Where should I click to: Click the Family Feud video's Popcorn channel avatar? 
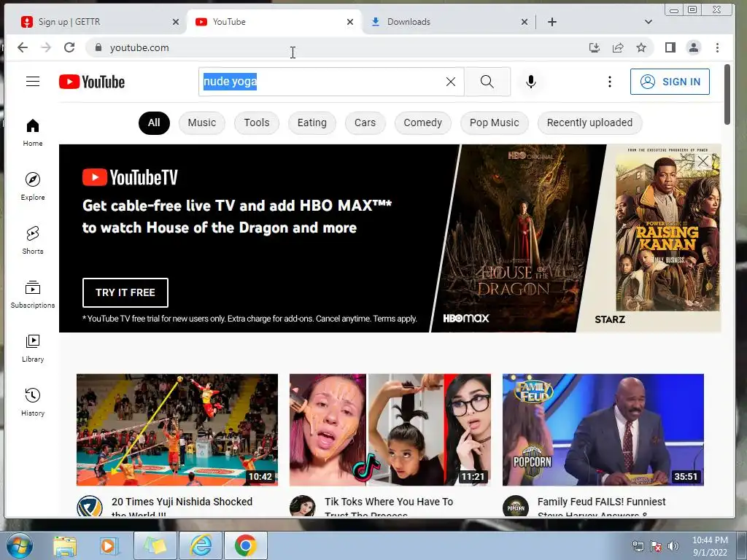[516, 506]
